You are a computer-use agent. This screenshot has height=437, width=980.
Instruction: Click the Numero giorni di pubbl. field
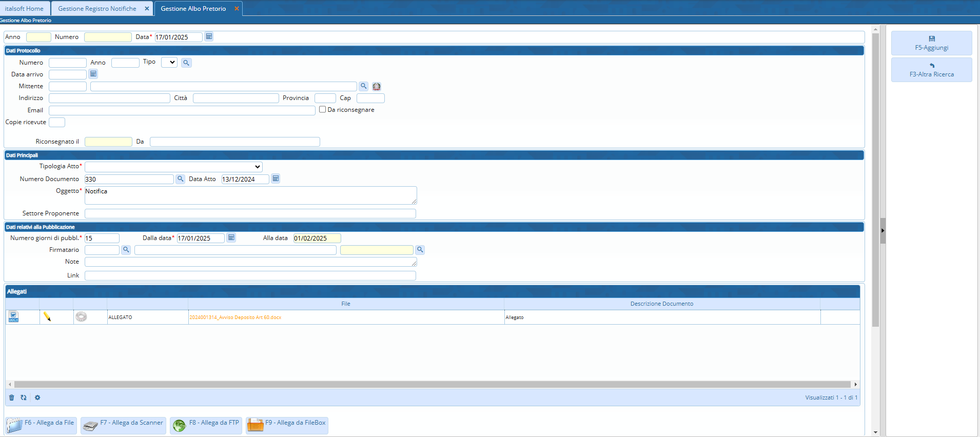tap(102, 238)
